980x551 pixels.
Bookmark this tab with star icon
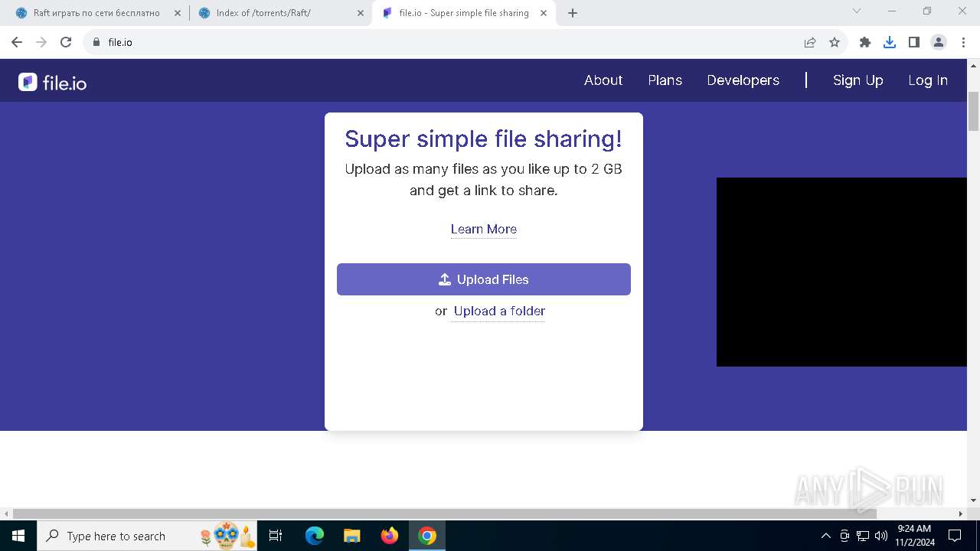(x=835, y=42)
